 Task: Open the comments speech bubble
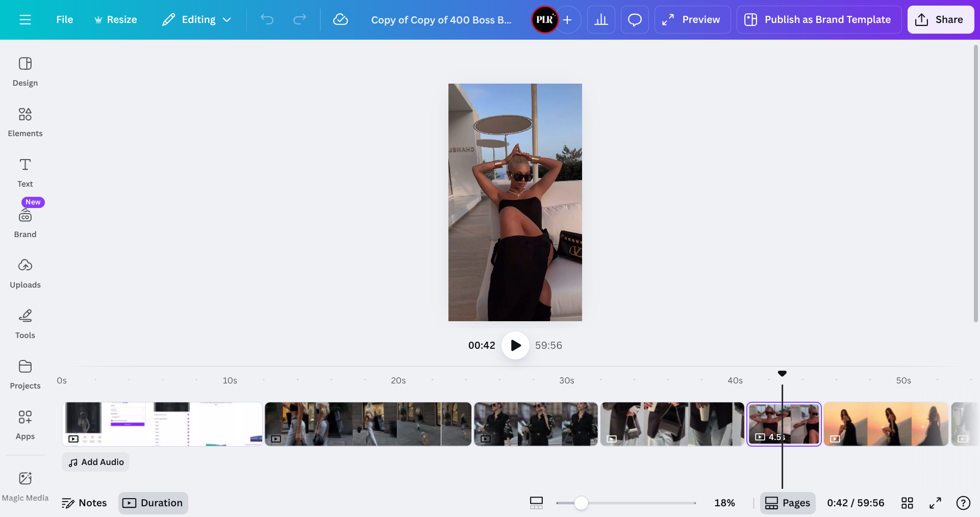click(x=635, y=19)
